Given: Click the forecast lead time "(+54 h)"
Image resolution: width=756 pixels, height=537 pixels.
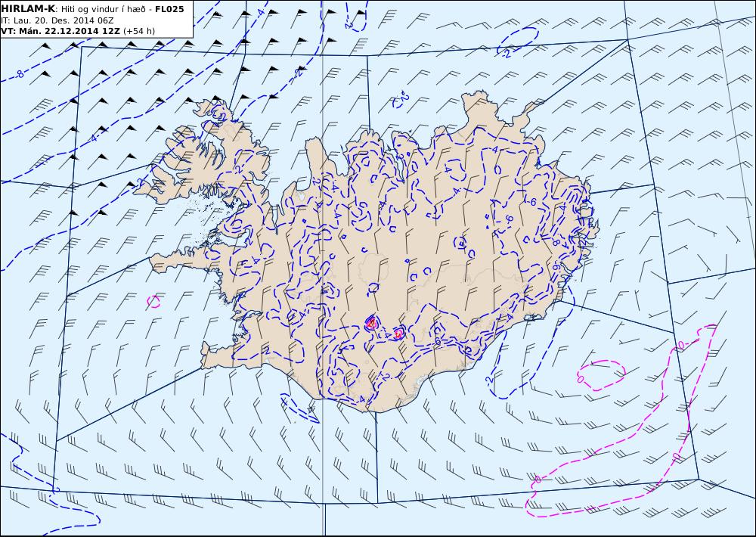Looking at the screenshot, I should [139, 31].
